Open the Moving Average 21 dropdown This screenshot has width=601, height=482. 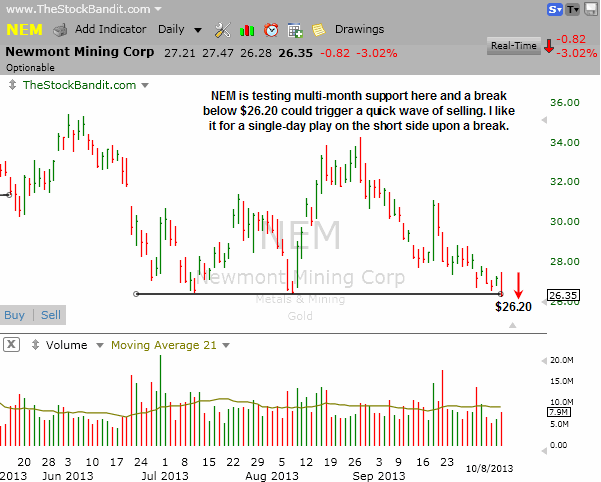point(226,345)
